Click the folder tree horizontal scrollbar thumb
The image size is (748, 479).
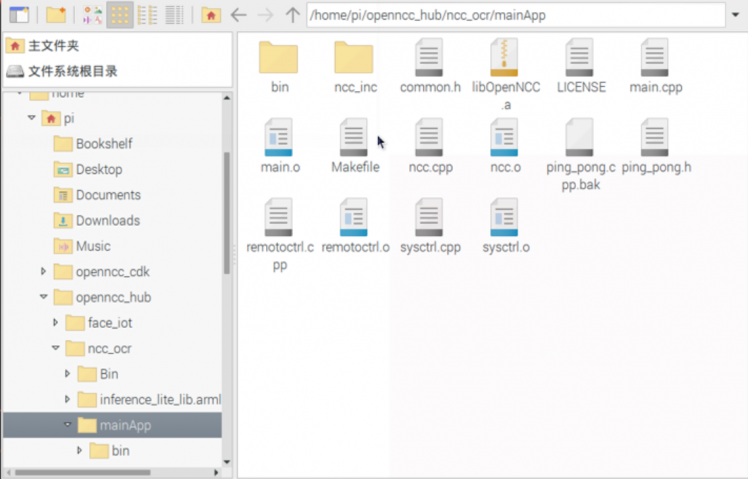[83, 473]
